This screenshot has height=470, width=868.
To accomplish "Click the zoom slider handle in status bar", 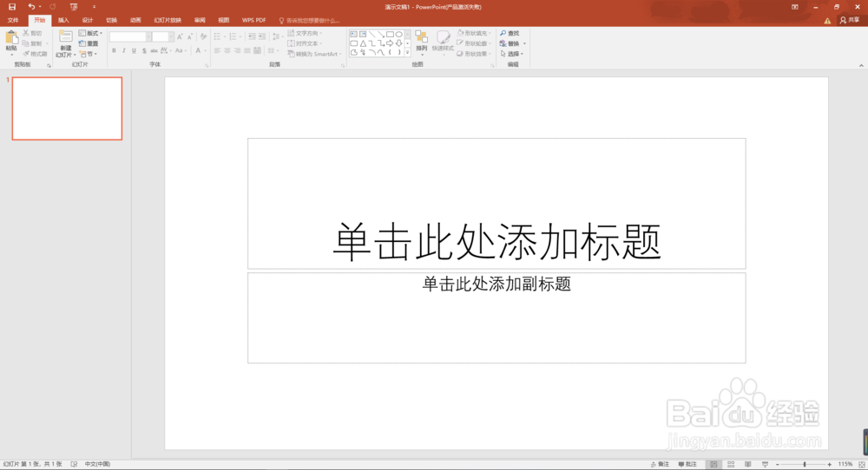I will [x=805, y=465].
